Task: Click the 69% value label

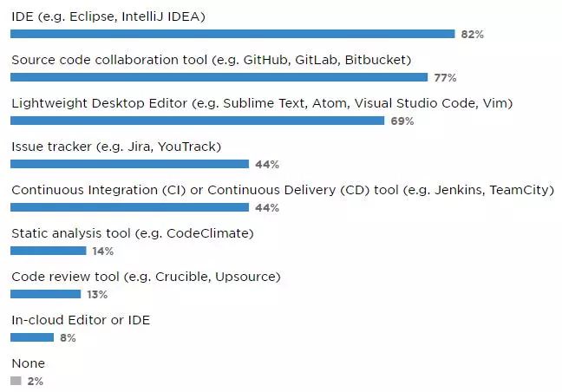Action: coord(402,121)
